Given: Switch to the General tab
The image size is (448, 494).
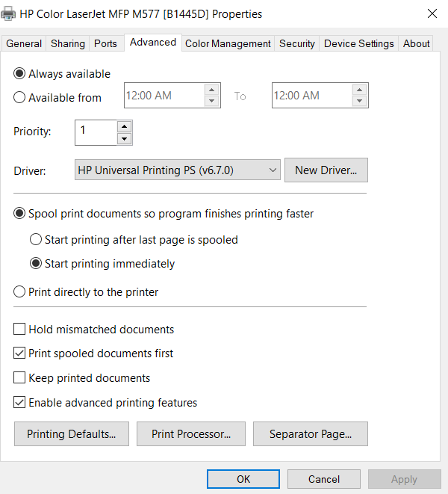Looking at the screenshot, I should [24, 43].
